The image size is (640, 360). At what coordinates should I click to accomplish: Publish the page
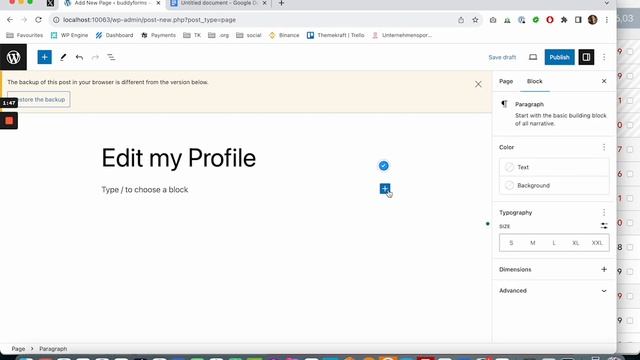[559, 57]
